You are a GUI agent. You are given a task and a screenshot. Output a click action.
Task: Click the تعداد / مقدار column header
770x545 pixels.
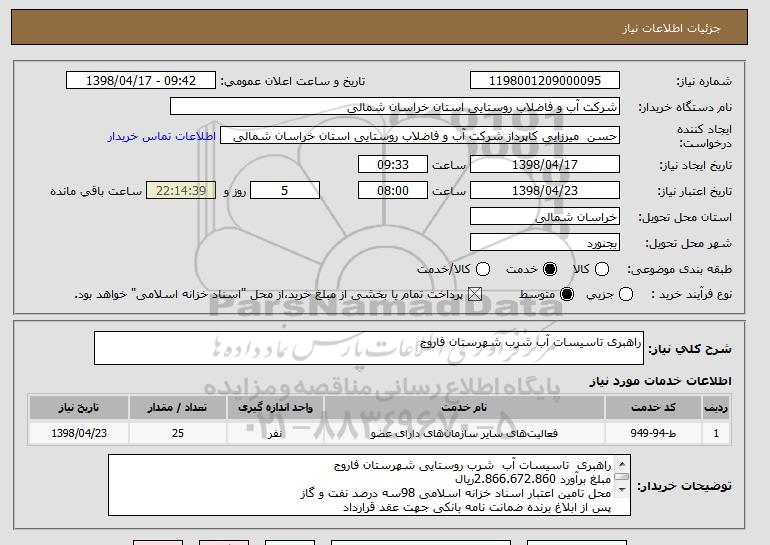(177, 408)
